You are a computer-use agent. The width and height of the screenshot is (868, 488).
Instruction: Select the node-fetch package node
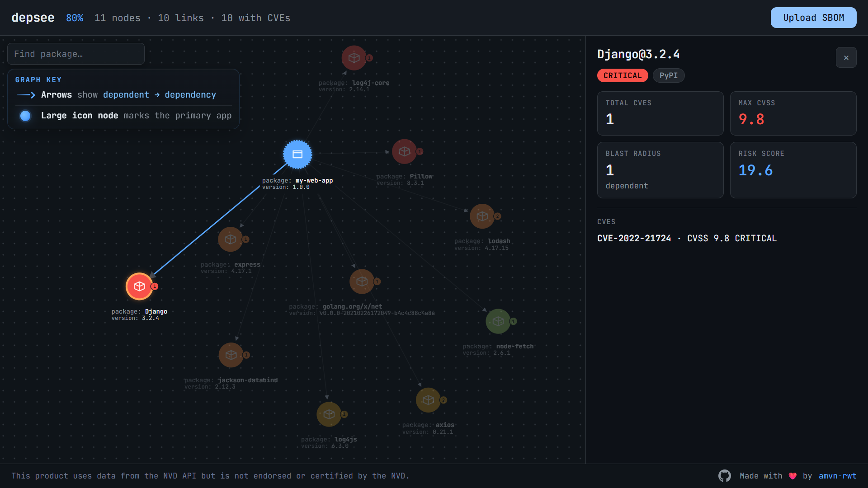498,321
